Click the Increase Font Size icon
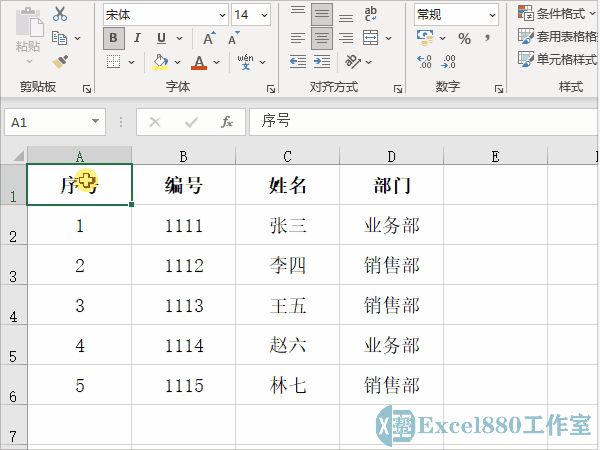Image resolution: width=600 pixels, height=450 pixels. pyautogui.click(x=209, y=38)
